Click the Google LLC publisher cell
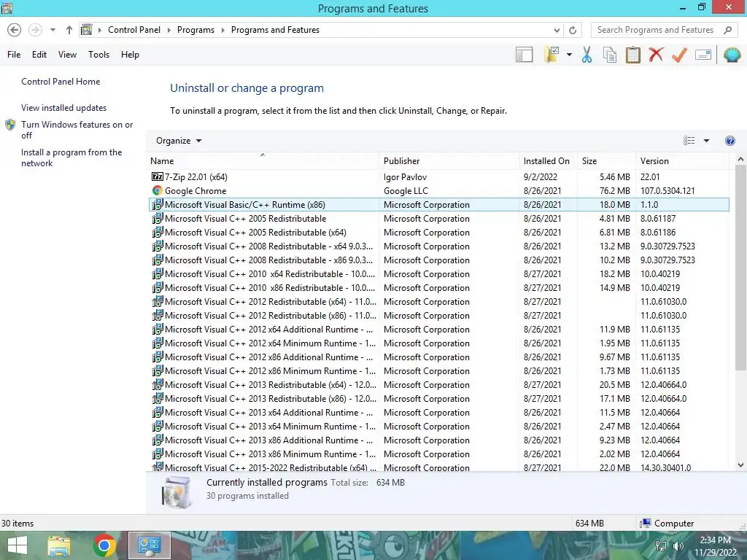The width and height of the screenshot is (747, 560). pos(406,191)
